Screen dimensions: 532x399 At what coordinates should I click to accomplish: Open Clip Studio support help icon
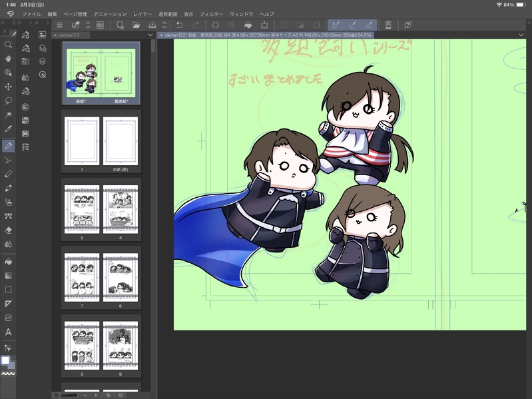pos(407,25)
